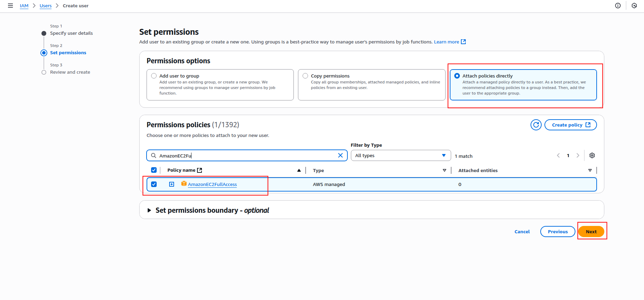644x300 pixels.
Task: Go to next page of policies
Action: coord(578,155)
